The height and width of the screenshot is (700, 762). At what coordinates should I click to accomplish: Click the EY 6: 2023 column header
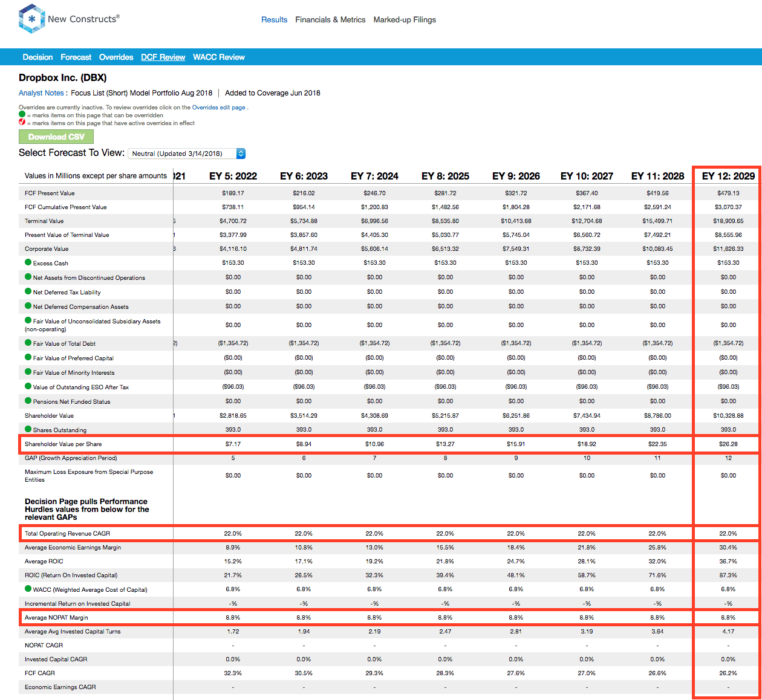point(304,176)
